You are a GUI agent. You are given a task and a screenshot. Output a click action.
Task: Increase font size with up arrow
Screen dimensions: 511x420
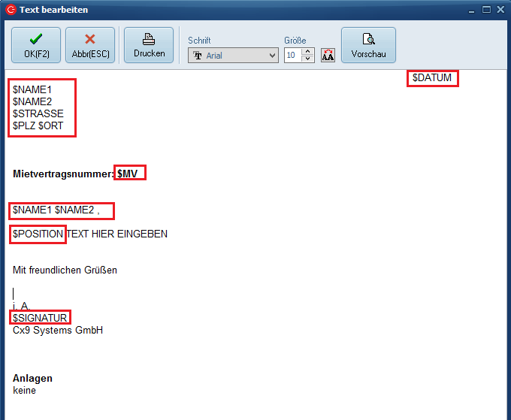pos(307,52)
